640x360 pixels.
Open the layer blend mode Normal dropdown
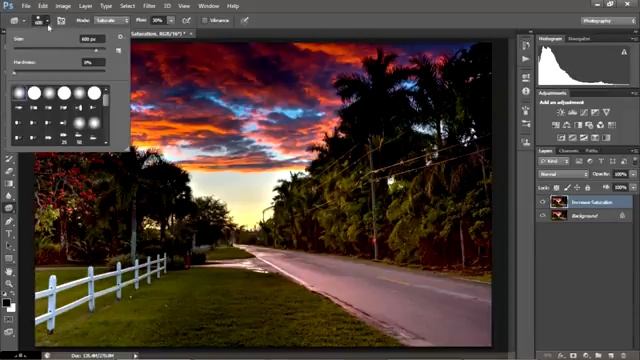coord(563,174)
